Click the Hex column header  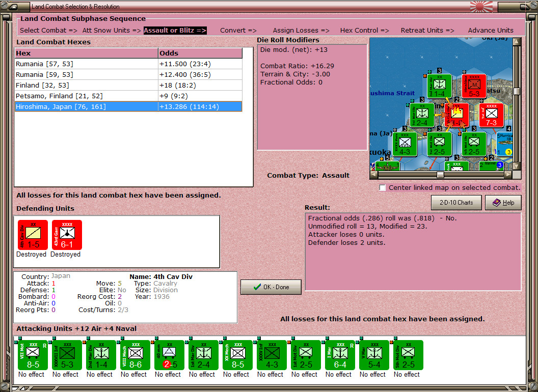pos(86,53)
